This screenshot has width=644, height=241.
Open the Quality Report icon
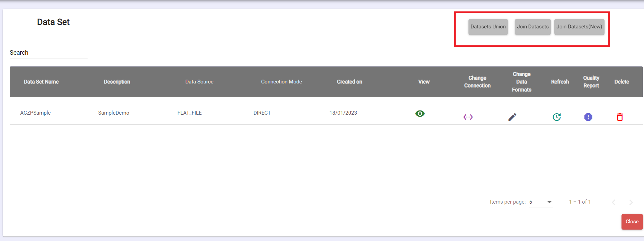(588, 117)
